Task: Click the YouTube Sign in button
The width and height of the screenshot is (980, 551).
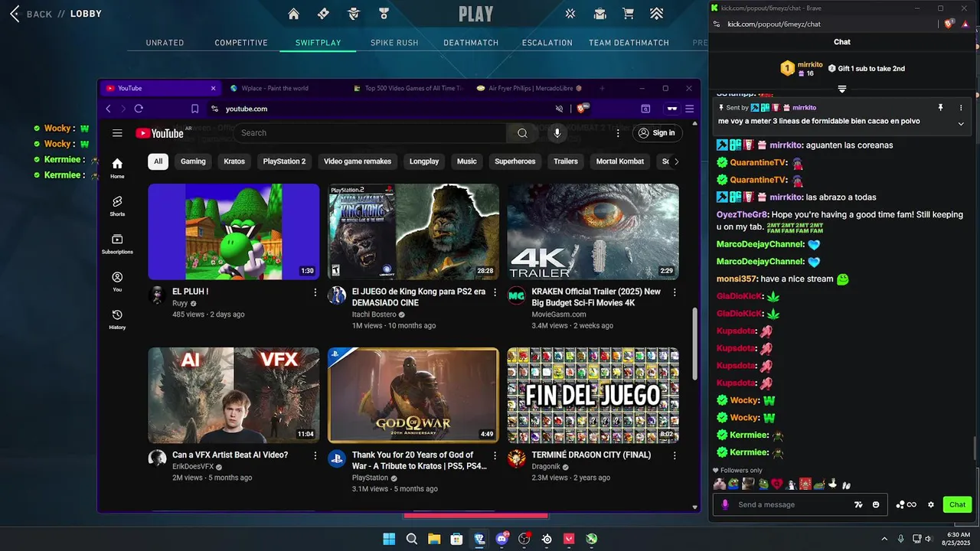Action: click(657, 133)
